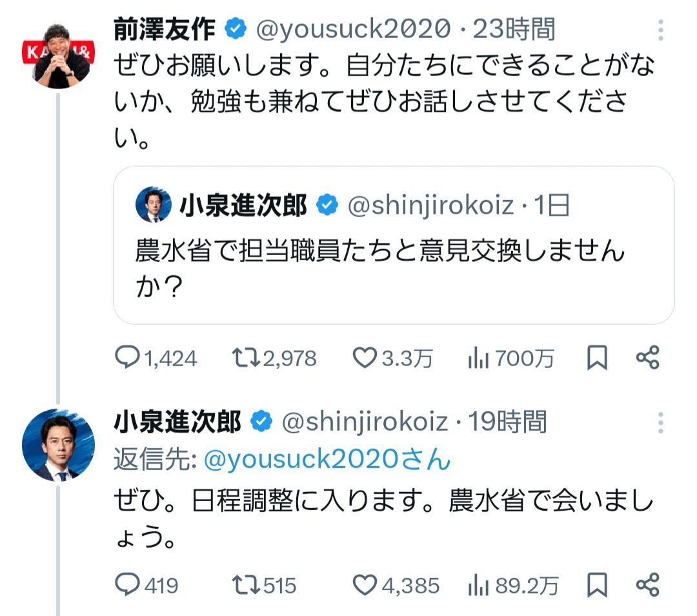Viewport: 697px width, 616px height.
Task: Open 小泉進次郎's avatar on the reply
Action: tap(58, 445)
